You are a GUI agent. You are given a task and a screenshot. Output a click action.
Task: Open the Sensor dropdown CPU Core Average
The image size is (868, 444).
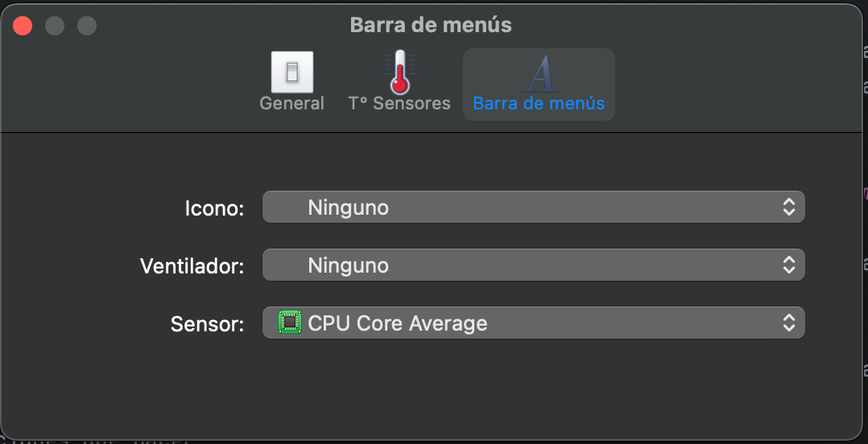[x=534, y=323]
